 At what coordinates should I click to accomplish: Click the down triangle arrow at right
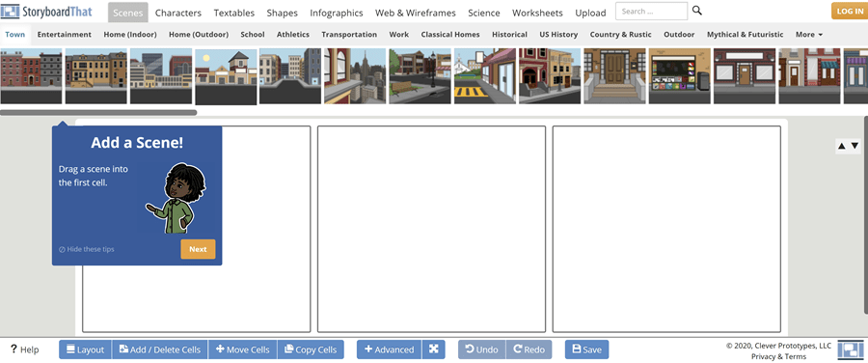point(854,146)
